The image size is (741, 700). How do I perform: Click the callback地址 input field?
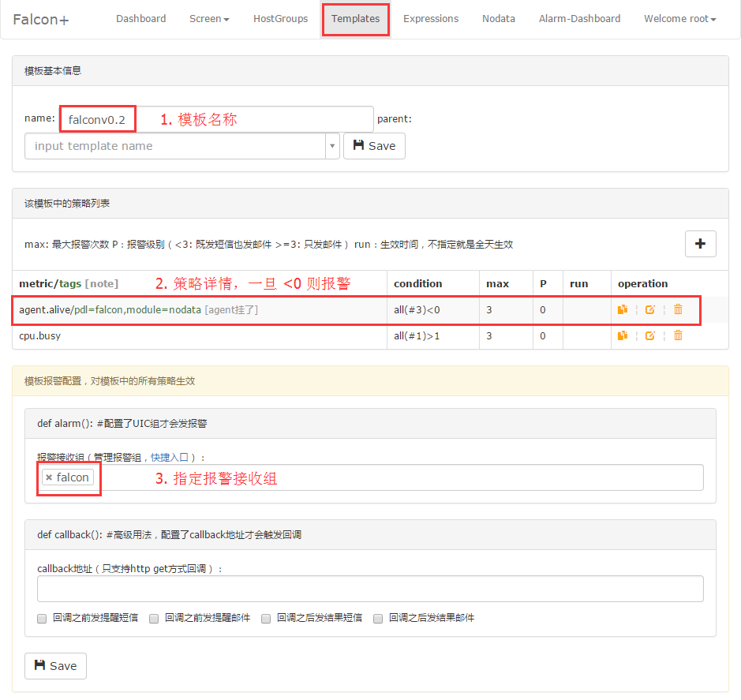(370, 589)
